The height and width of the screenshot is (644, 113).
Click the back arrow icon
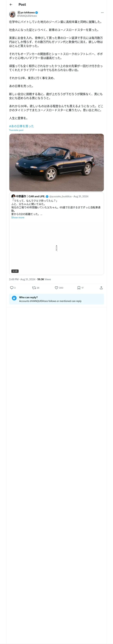(x=11, y=5)
